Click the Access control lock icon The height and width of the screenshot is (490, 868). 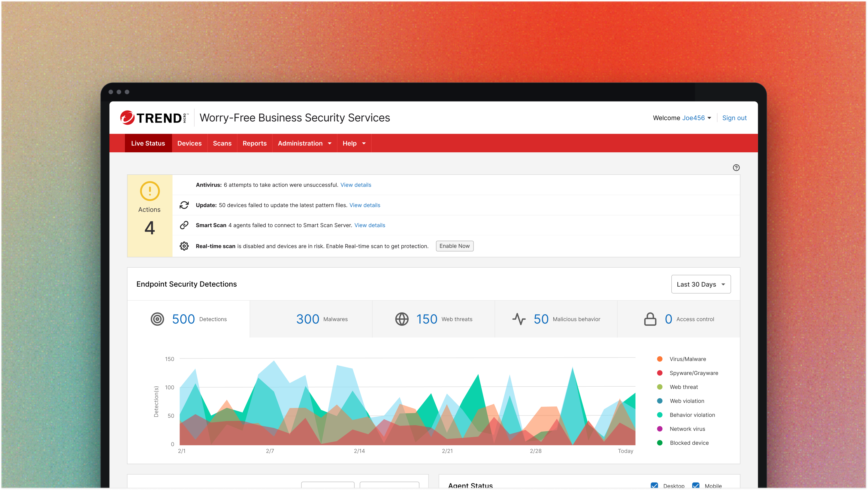click(650, 319)
